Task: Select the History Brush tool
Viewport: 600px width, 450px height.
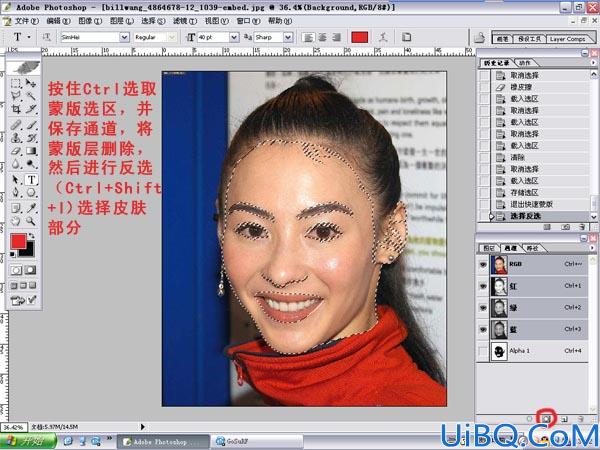Action: point(31,138)
